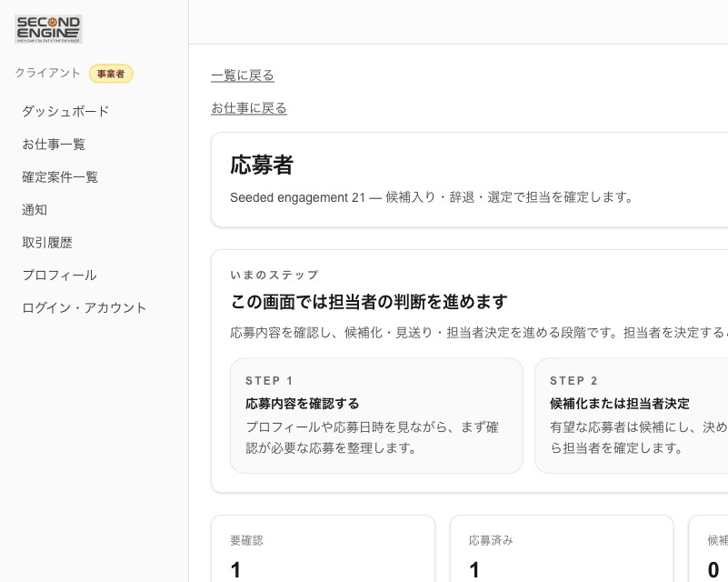The image size is (728, 582).
Task: Select the STEP 2 候補化または担当者決定 card
Action: click(x=632, y=416)
